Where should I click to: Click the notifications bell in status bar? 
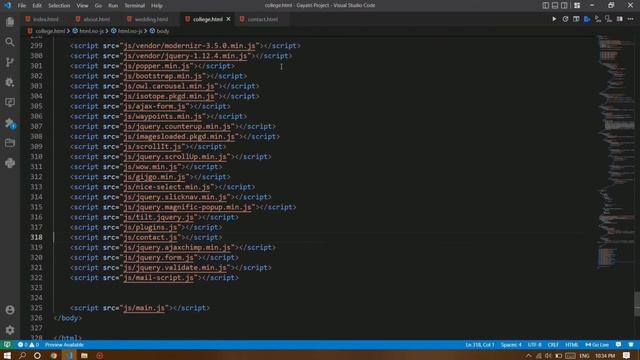tap(631, 345)
